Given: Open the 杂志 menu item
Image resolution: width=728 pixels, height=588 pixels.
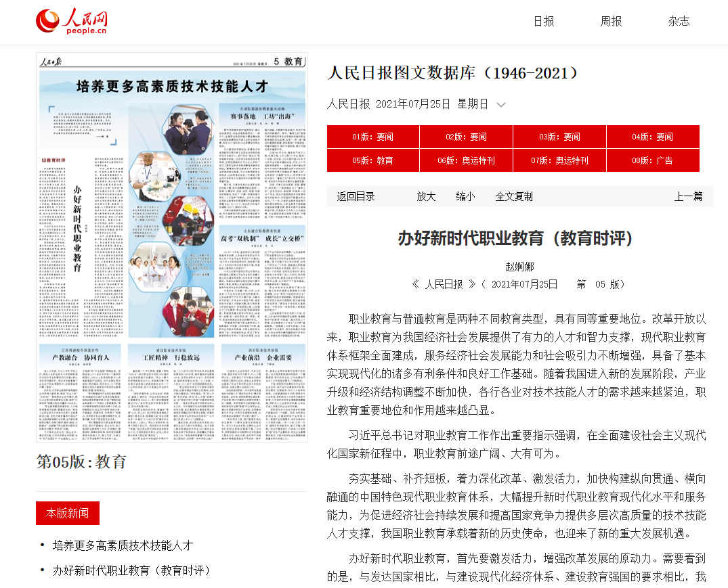Looking at the screenshot, I should point(679,21).
